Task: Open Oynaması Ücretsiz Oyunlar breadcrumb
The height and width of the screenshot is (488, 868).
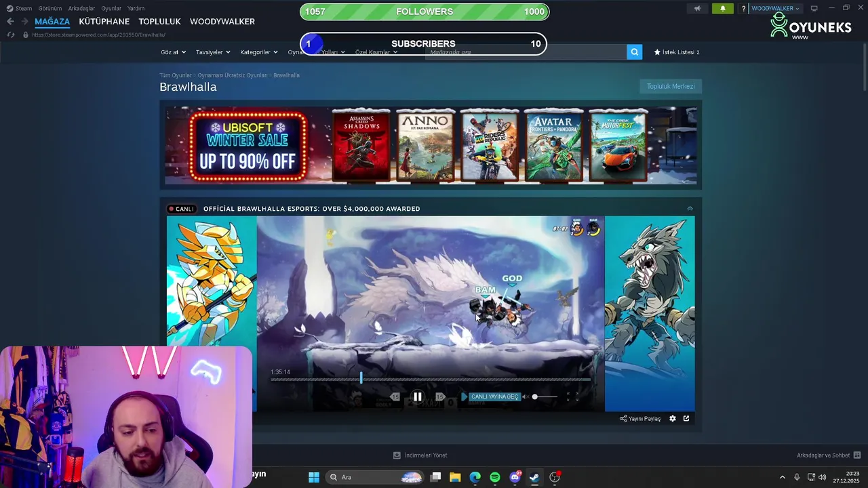Action: click(x=233, y=75)
